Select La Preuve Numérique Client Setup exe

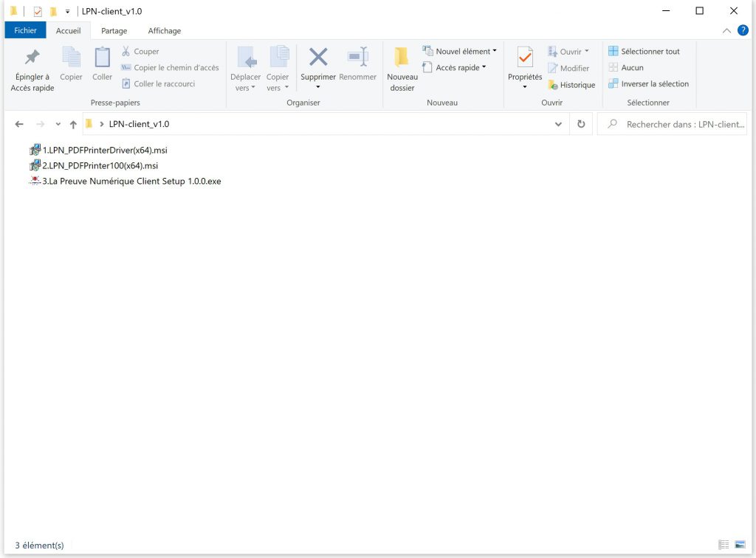126,181
